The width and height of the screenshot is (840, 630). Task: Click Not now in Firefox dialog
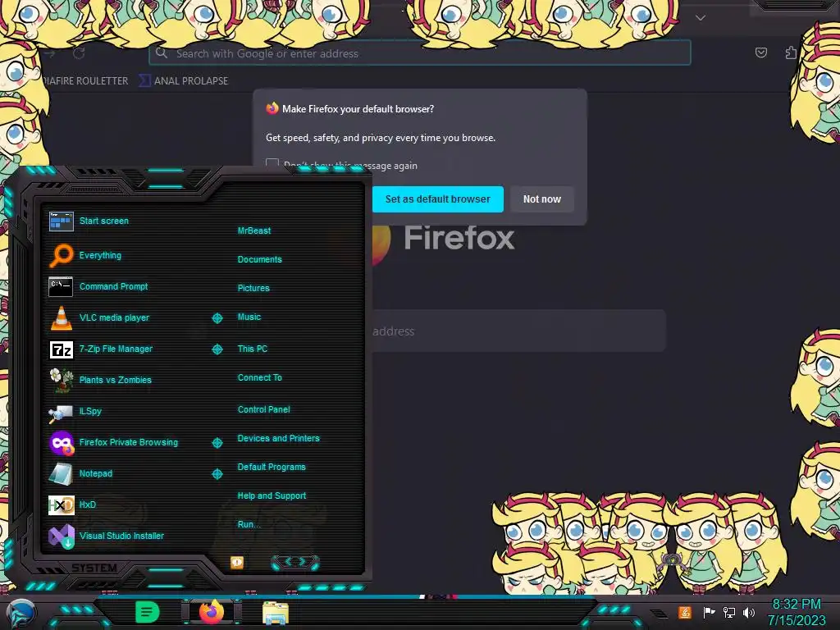pos(541,199)
